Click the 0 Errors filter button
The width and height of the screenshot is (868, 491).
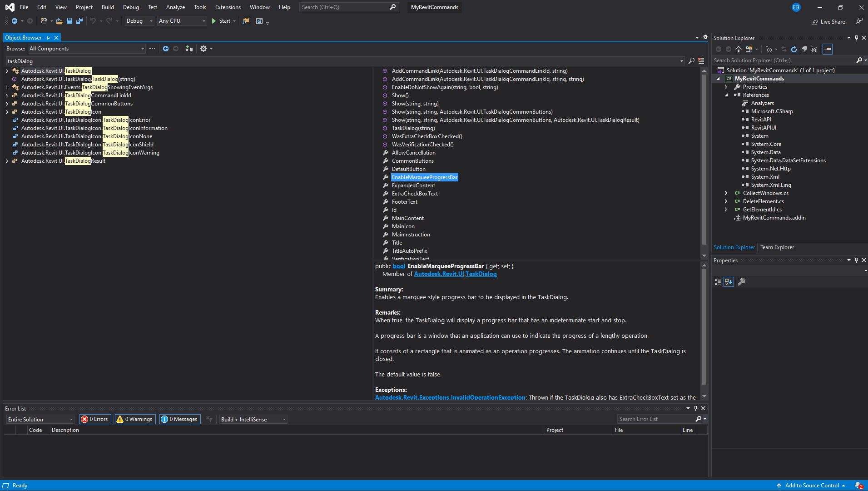point(95,419)
